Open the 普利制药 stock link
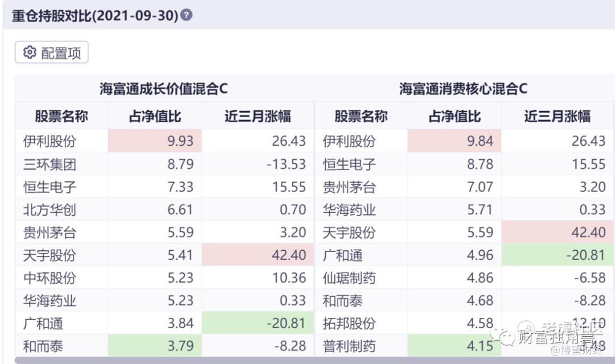The image size is (615, 364). tap(349, 346)
